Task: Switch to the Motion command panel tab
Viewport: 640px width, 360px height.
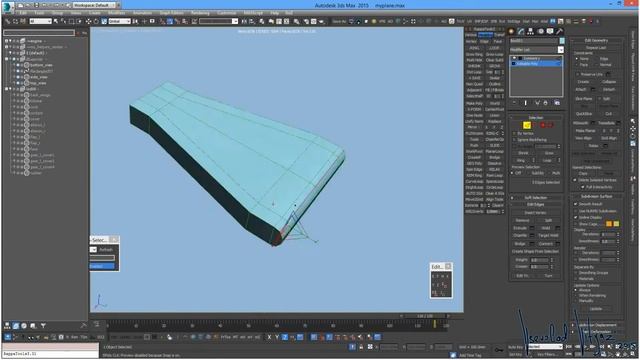Action: [540, 31]
